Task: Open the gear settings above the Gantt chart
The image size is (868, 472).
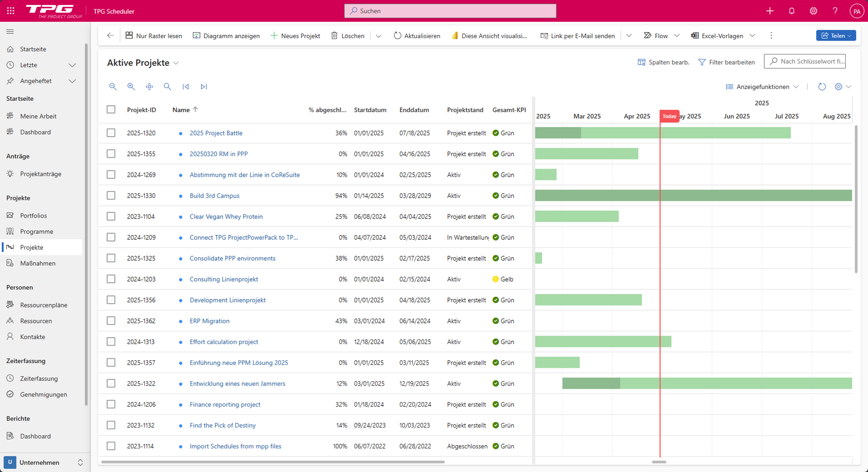Action: [x=838, y=87]
